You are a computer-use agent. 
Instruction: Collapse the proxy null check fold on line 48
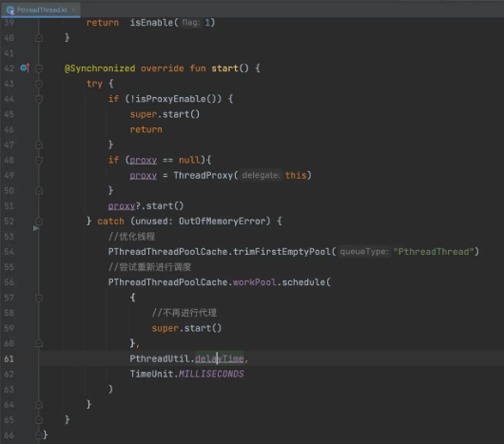pyautogui.click(x=39, y=160)
